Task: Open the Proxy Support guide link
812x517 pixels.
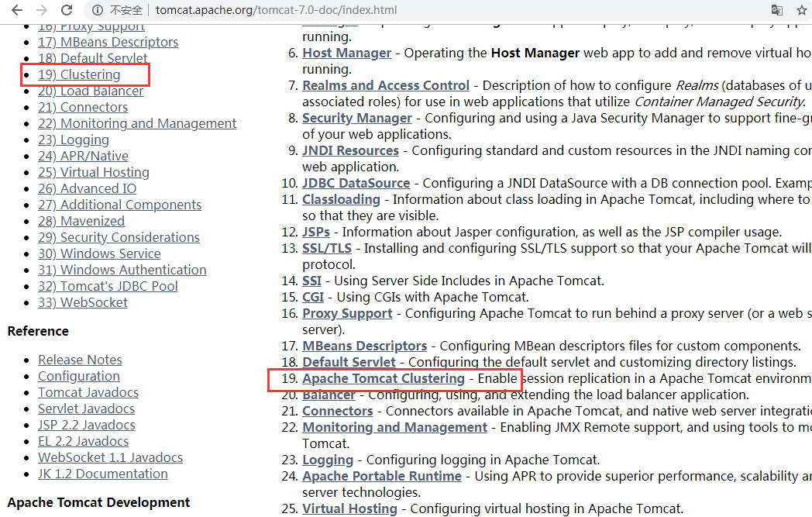Action: tap(347, 313)
